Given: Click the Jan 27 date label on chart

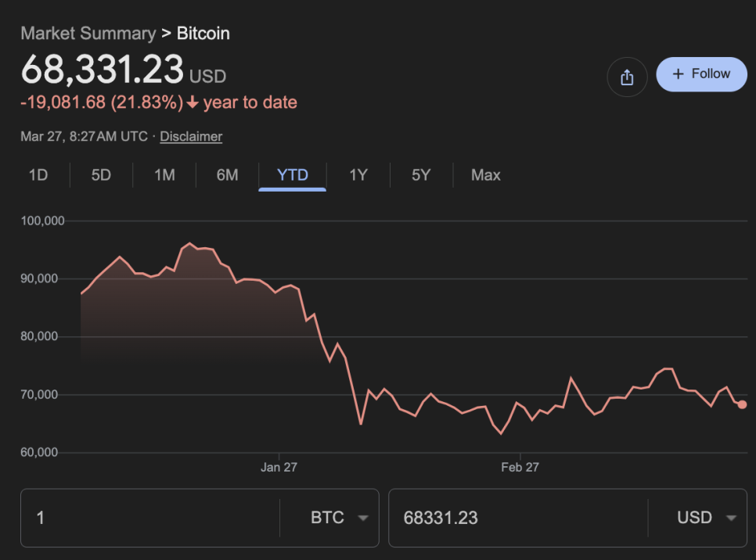Looking at the screenshot, I should pyautogui.click(x=279, y=468).
